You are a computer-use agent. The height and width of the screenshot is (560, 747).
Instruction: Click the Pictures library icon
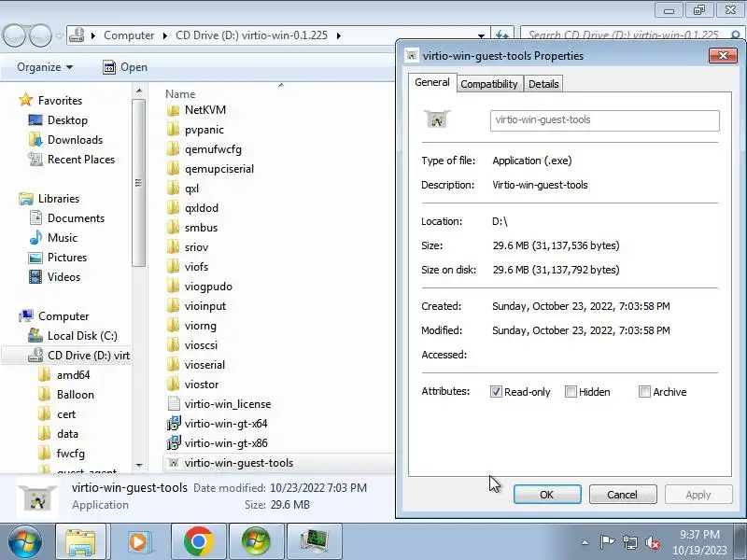click(x=35, y=258)
